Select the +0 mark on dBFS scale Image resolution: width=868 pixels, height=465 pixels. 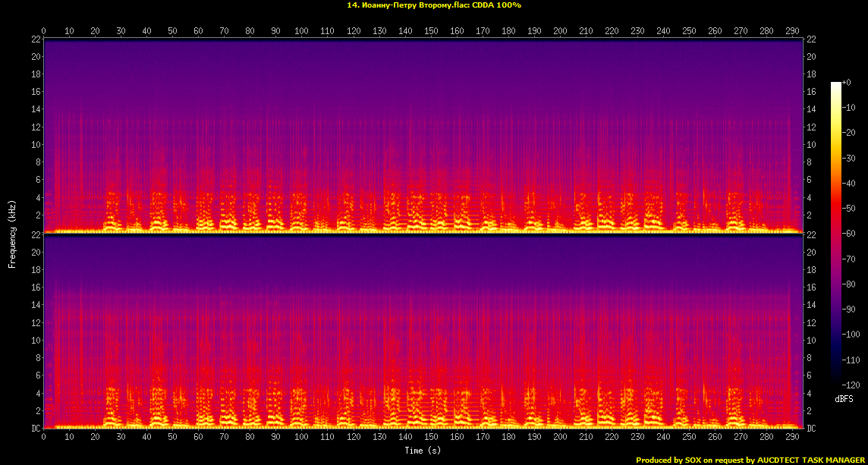point(847,83)
